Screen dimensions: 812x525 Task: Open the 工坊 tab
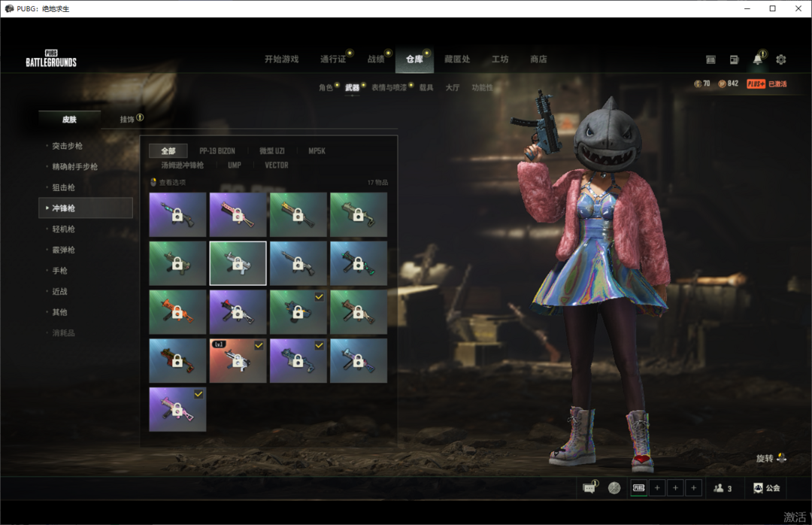click(500, 59)
